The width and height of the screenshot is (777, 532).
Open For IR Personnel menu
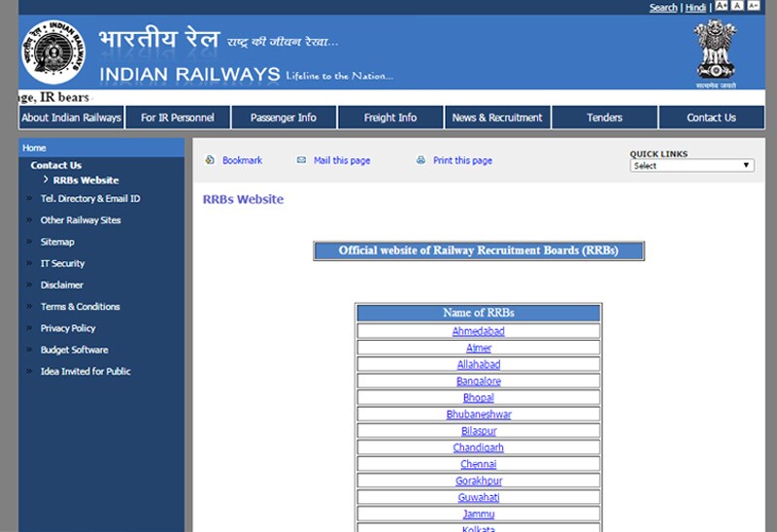(178, 117)
